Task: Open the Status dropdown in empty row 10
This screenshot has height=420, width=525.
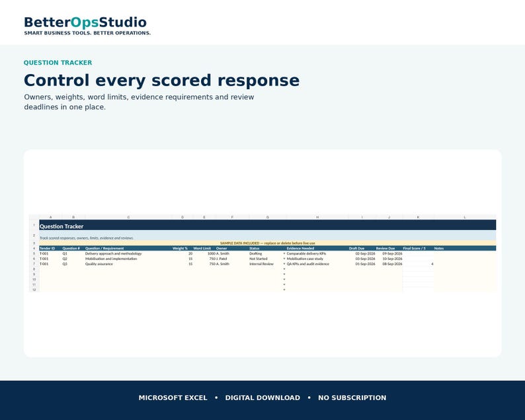Action: tap(284, 279)
